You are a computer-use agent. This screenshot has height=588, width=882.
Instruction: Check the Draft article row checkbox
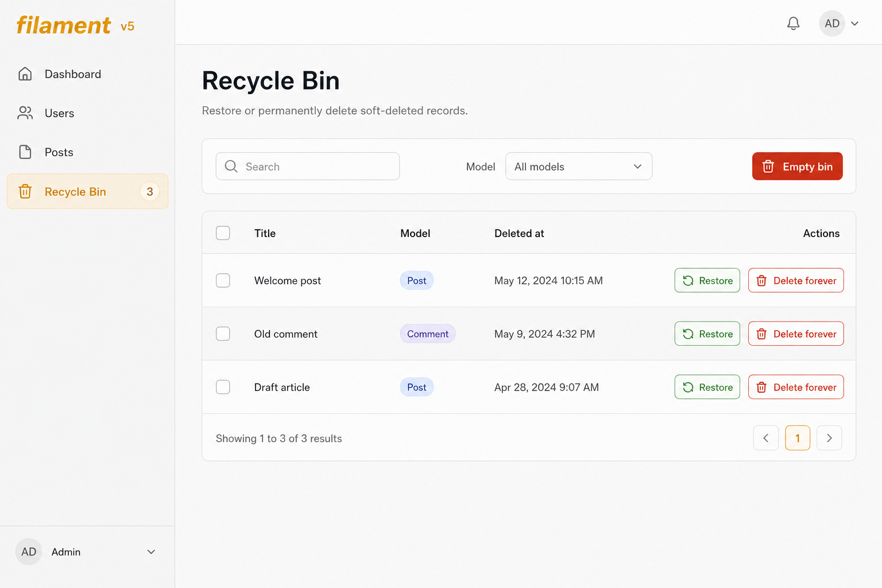[x=223, y=387]
